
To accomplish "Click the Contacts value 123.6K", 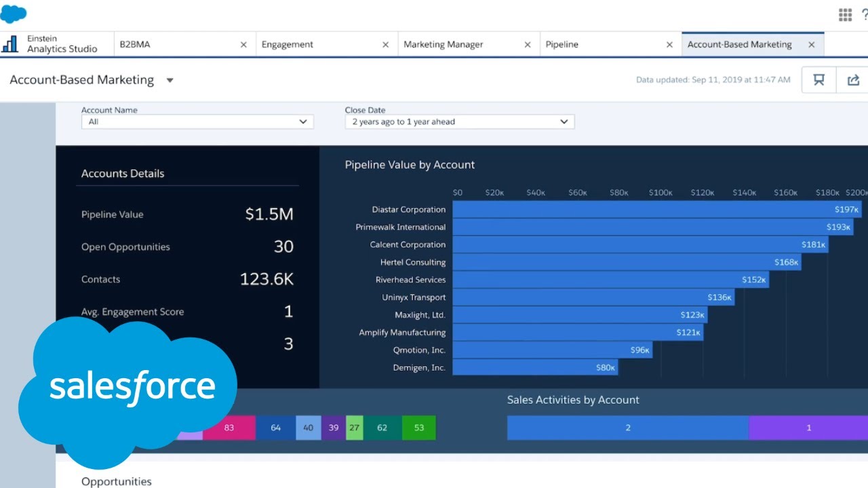I will click(267, 279).
